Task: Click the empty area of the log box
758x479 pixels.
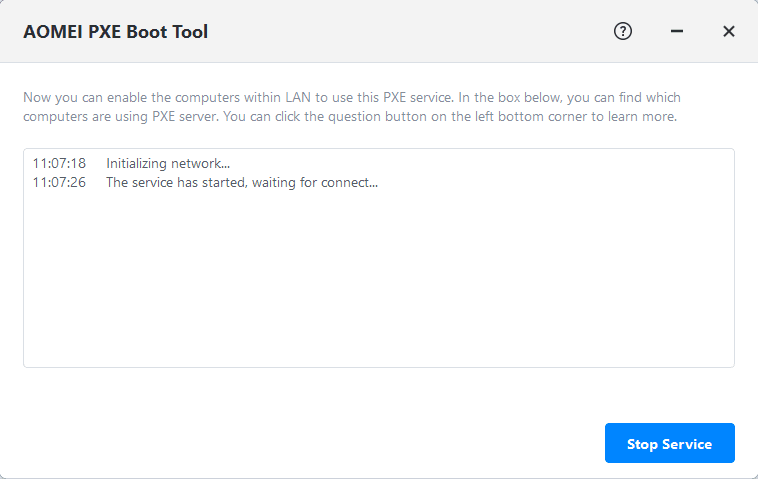Action: click(x=378, y=280)
